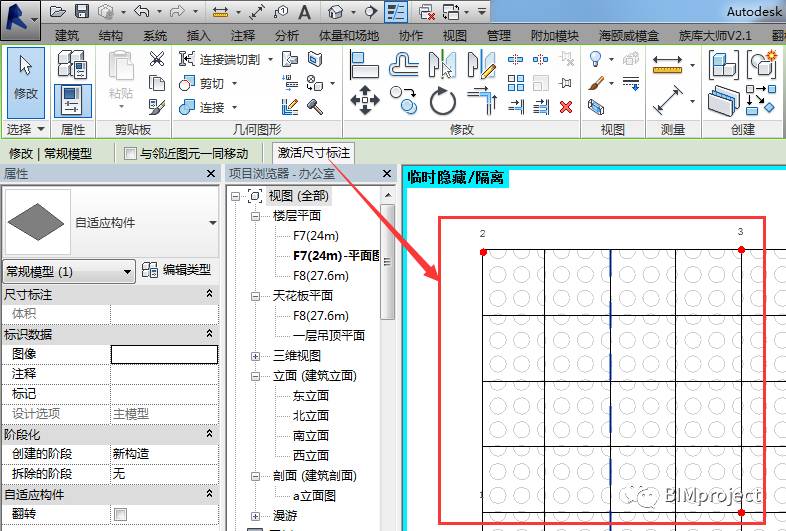Screen dimensions: 786x531
Task: Open the default 3D view house icon
Action: 335,12
